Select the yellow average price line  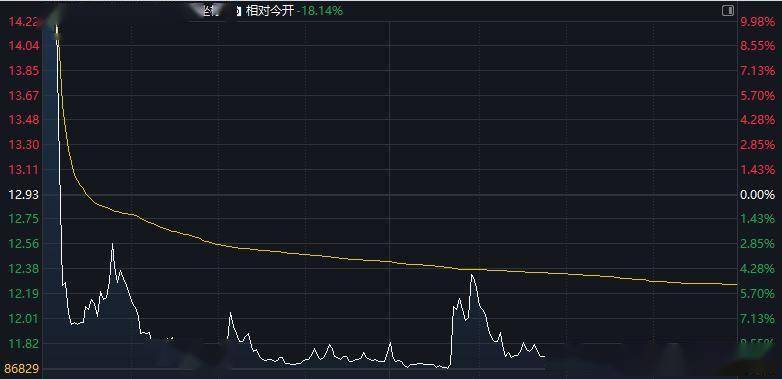tap(399, 262)
